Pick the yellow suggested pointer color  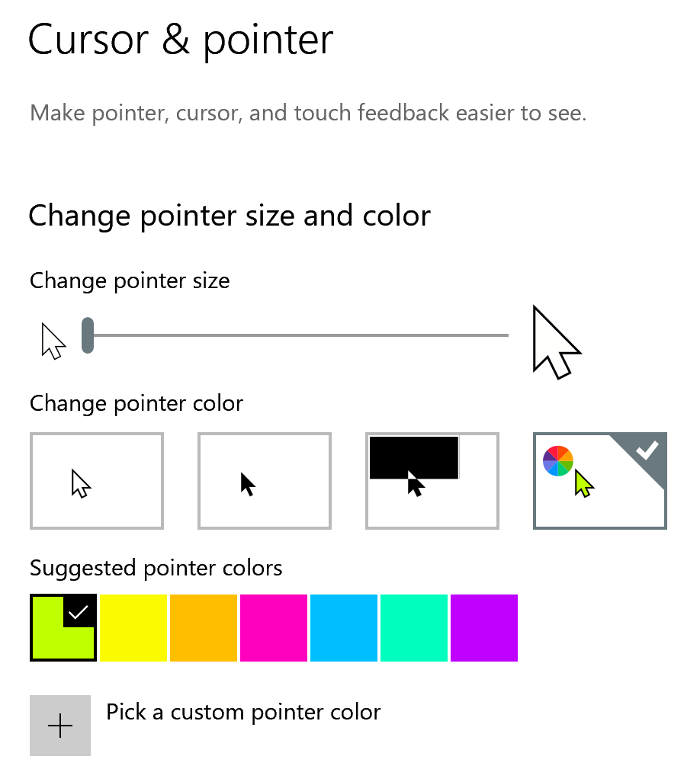click(133, 628)
